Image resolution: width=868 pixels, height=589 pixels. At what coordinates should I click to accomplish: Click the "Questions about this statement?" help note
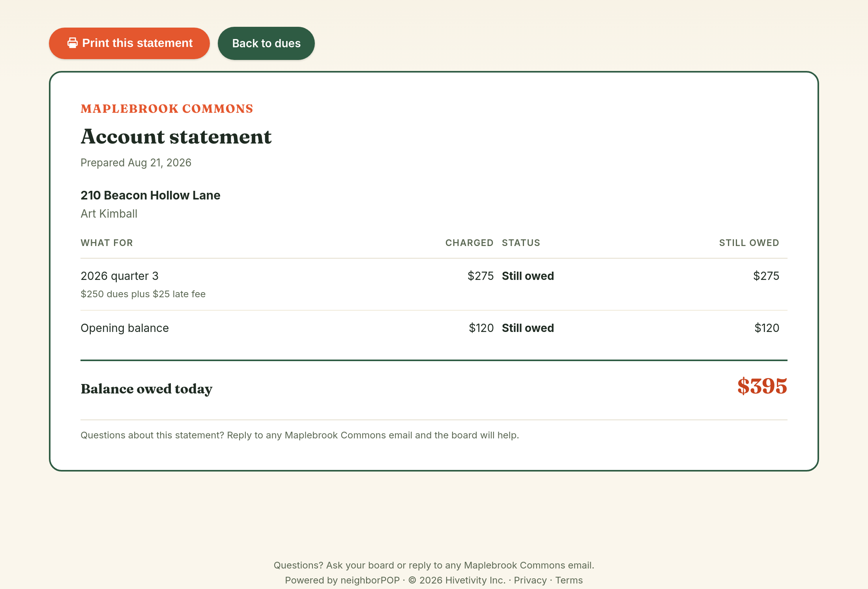click(300, 435)
